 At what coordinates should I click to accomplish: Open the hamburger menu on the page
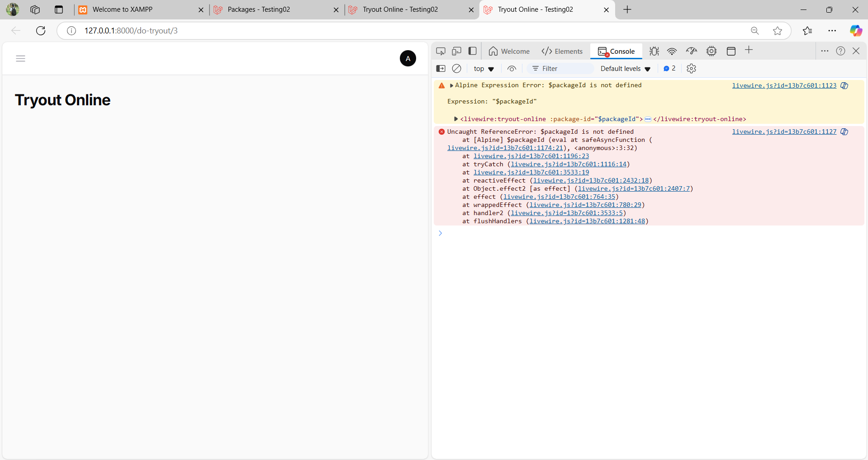[x=20, y=58]
